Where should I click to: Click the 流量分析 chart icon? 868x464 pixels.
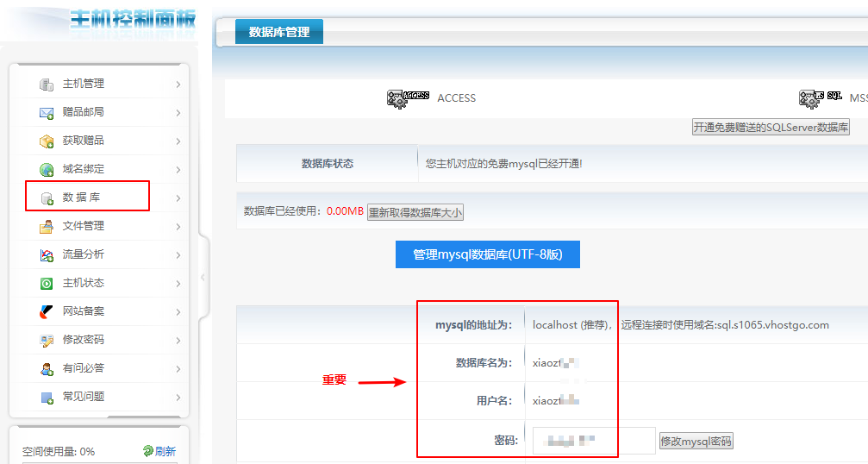47,254
